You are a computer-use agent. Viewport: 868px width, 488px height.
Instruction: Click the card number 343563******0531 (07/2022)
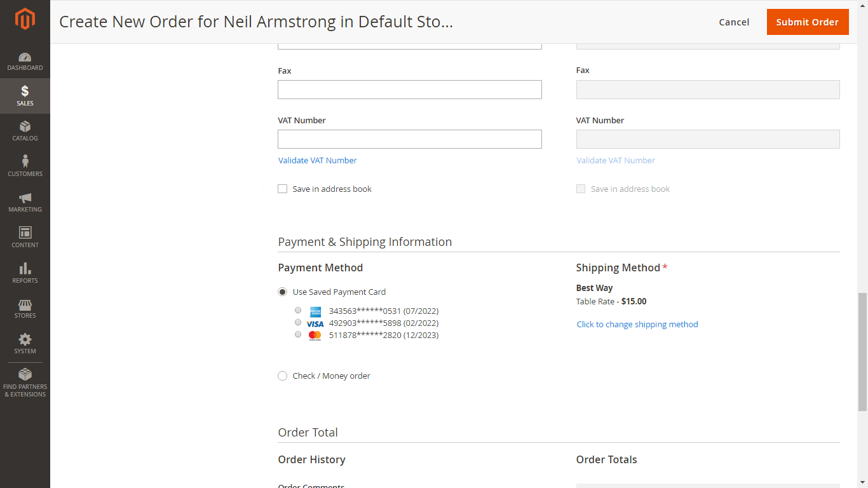pos(384,311)
